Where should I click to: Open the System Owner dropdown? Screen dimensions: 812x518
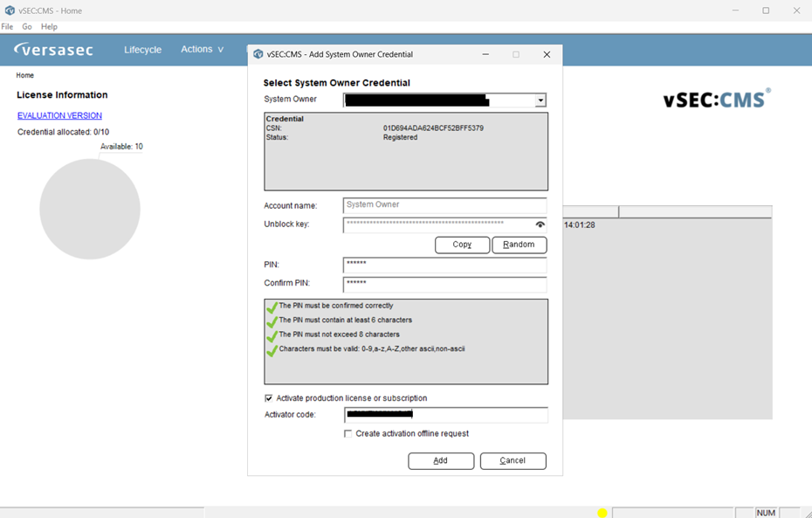pos(540,100)
